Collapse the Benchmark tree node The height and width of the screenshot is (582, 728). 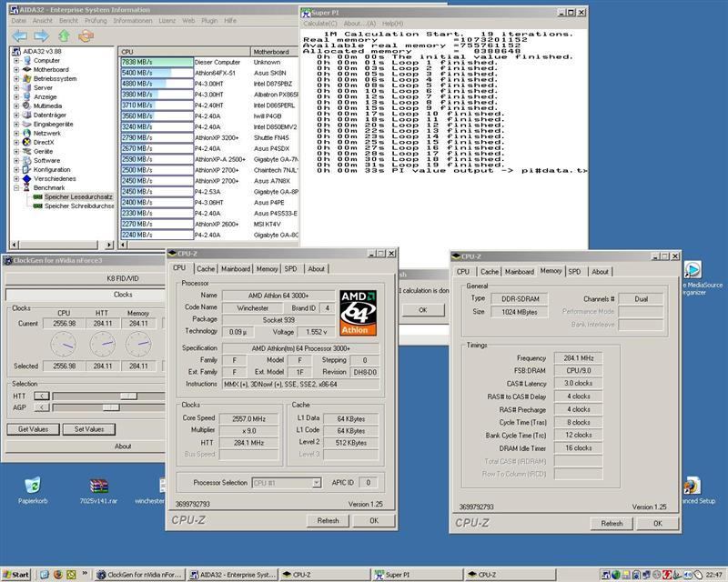click(x=16, y=188)
